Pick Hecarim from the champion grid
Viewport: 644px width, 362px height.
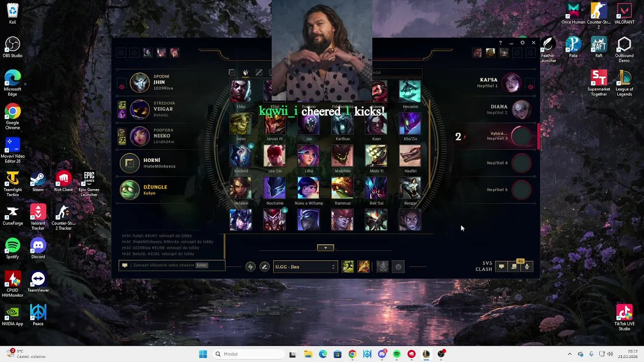pos(410,91)
